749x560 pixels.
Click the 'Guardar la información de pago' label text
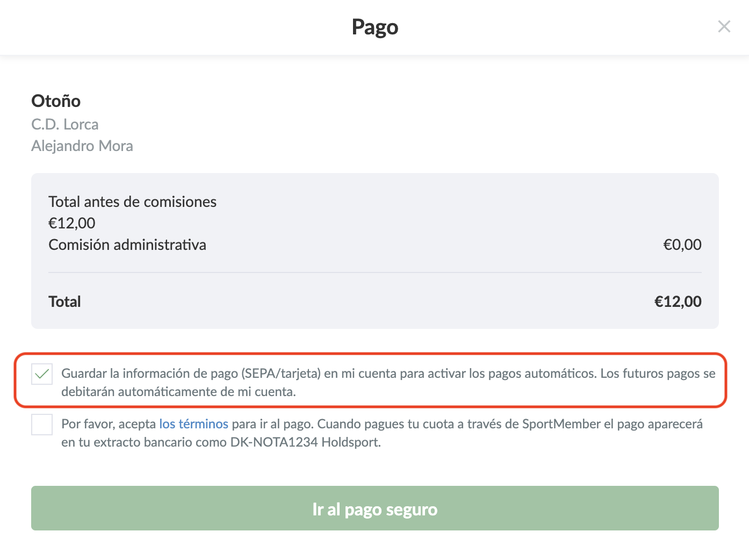click(x=150, y=374)
